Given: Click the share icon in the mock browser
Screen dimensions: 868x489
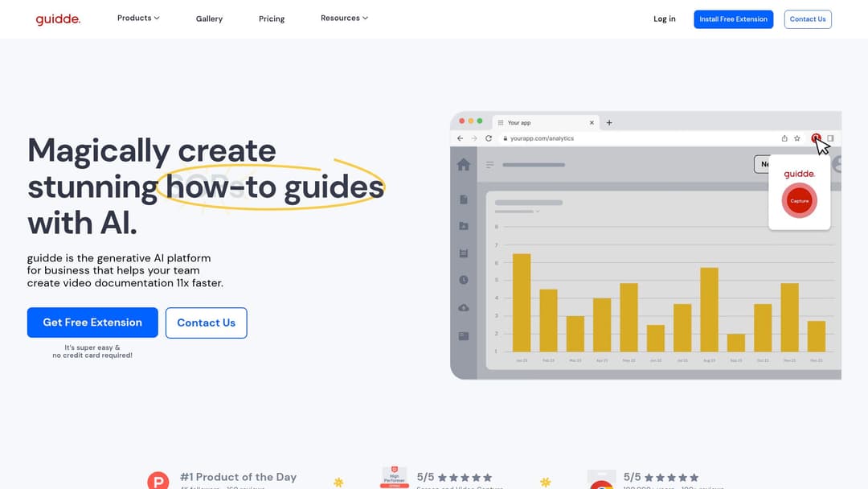Looking at the screenshot, I should 784,138.
